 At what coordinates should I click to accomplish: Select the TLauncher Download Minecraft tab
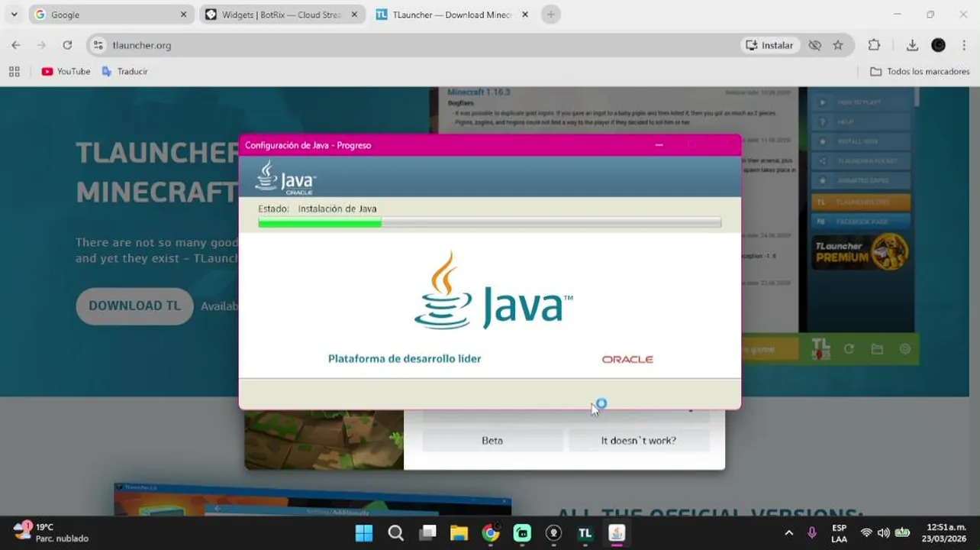[x=452, y=15]
